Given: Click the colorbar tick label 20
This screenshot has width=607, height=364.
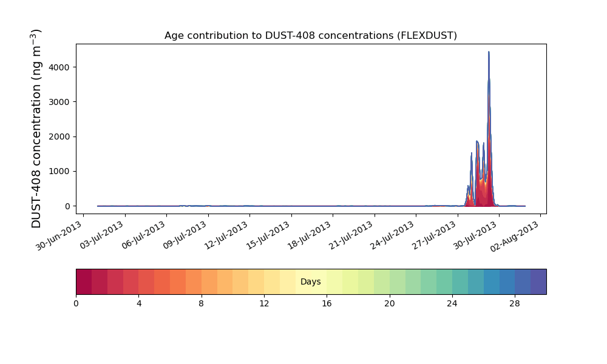Looking at the screenshot, I should point(390,304).
